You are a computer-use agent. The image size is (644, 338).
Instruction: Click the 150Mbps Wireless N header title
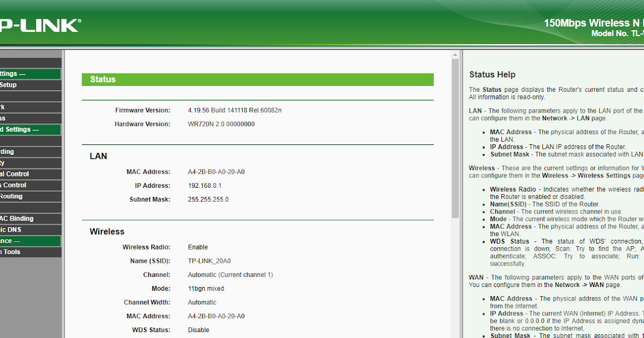coord(594,23)
